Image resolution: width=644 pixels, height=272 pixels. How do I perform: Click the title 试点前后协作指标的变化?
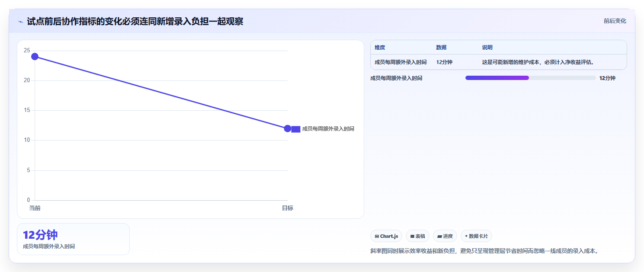135,21
